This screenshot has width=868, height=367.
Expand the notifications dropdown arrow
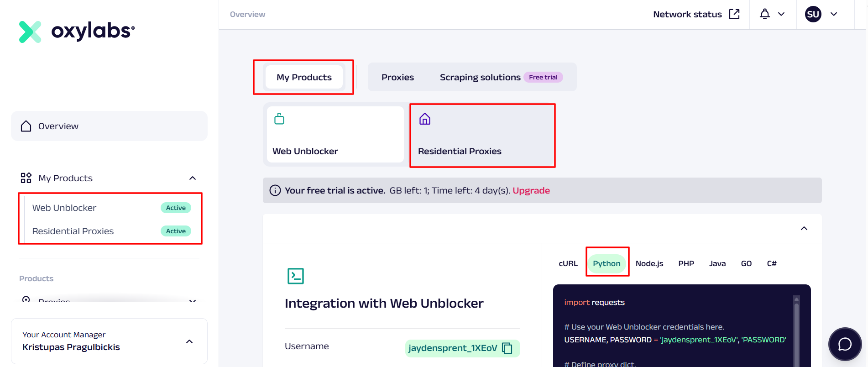(x=781, y=14)
